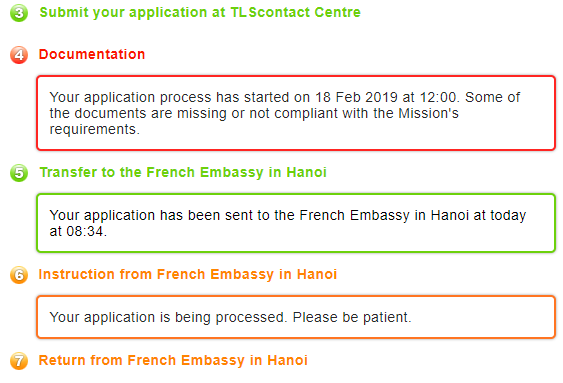Expand the Return from French Embassy in Hanoi step
The height and width of the screenshot is (383, 563).
[173, 360]
